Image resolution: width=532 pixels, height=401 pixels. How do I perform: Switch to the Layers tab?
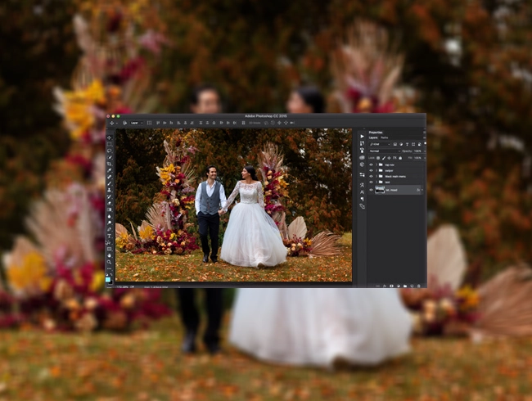373,137
